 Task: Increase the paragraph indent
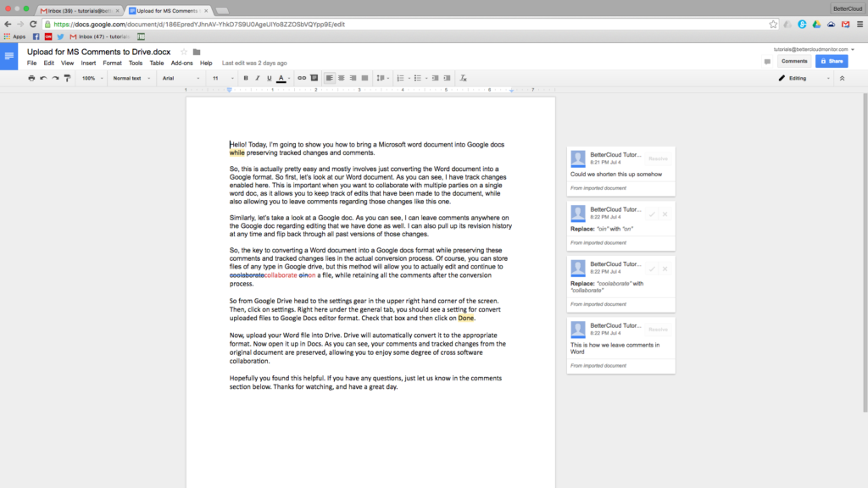(448, 78)
